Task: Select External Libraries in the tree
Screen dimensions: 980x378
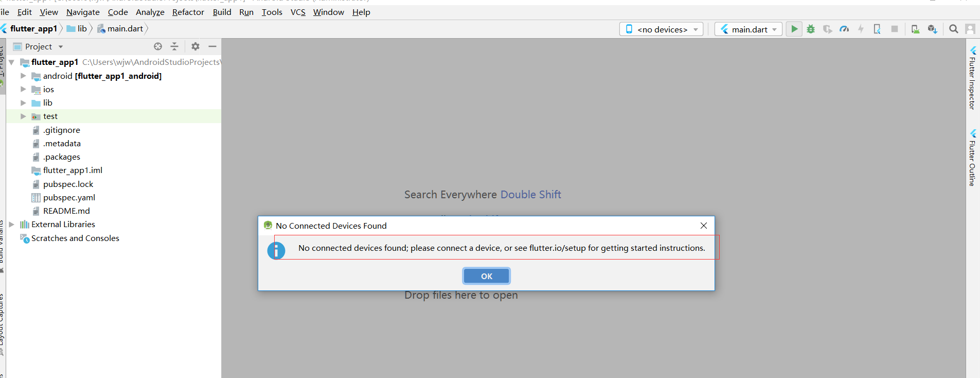Action: coord(63,224)
